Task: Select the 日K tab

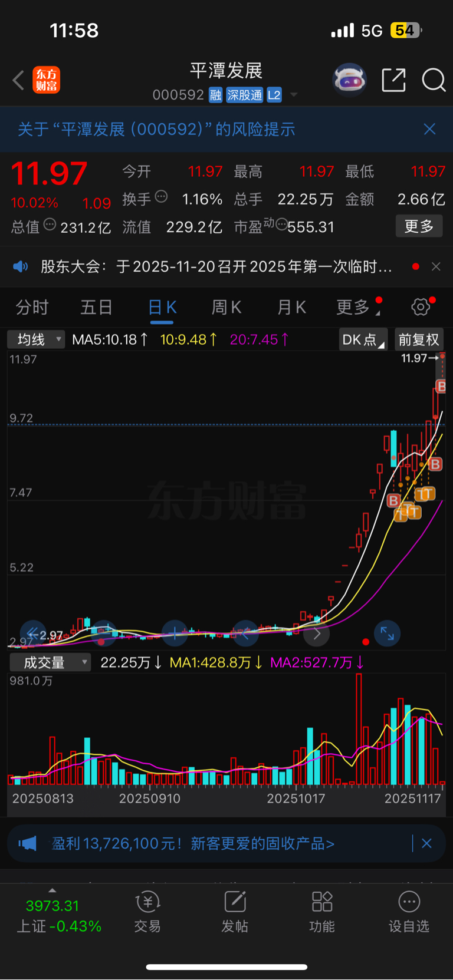Action: tap(162, 307)
